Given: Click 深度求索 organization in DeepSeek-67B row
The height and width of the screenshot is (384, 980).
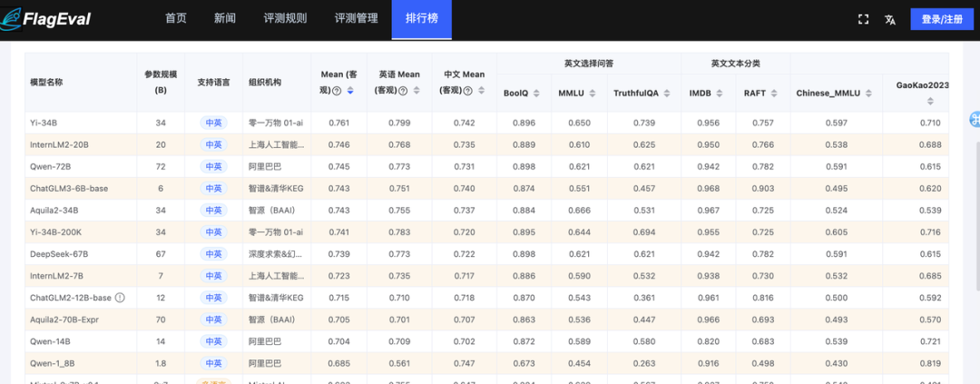Looking at the screenshot, I should coord(277,254).
